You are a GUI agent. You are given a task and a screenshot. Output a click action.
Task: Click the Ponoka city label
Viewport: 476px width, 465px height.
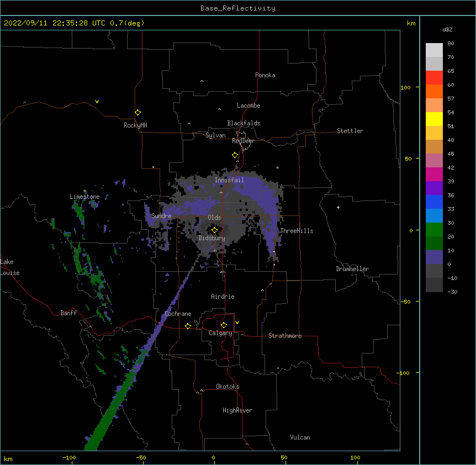[x=265, y=75]
